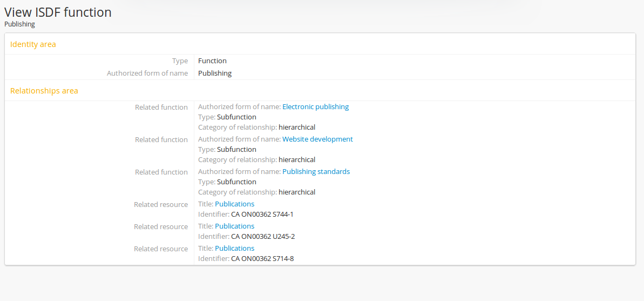This screenshot has width=644, height=301.
Task: Click the first Related function field label
Action: 161,108
